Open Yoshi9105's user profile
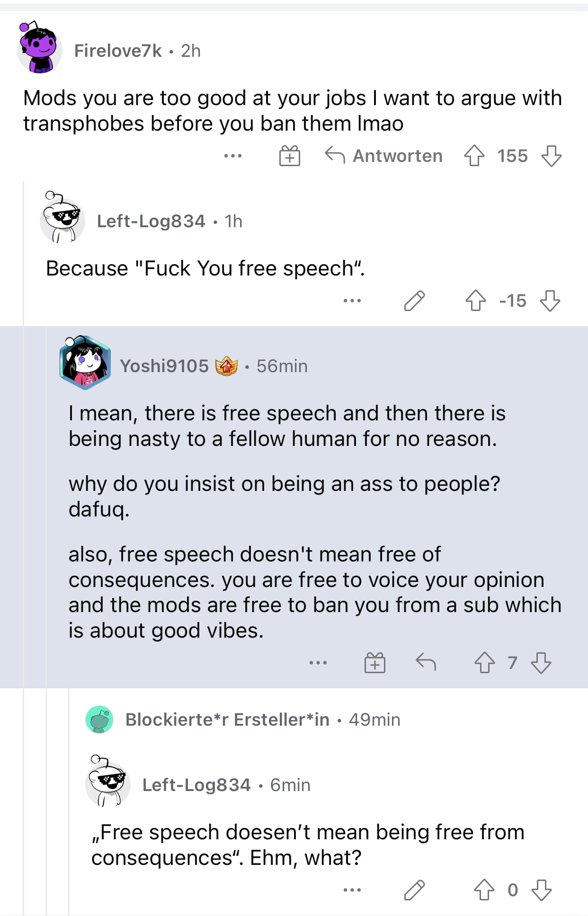 click(164, 366)
